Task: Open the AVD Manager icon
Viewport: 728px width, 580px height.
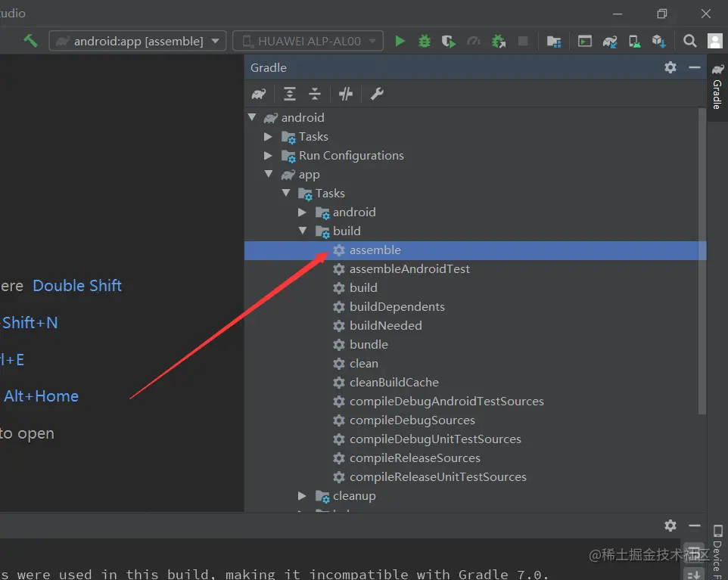Action: pos(635,42)
